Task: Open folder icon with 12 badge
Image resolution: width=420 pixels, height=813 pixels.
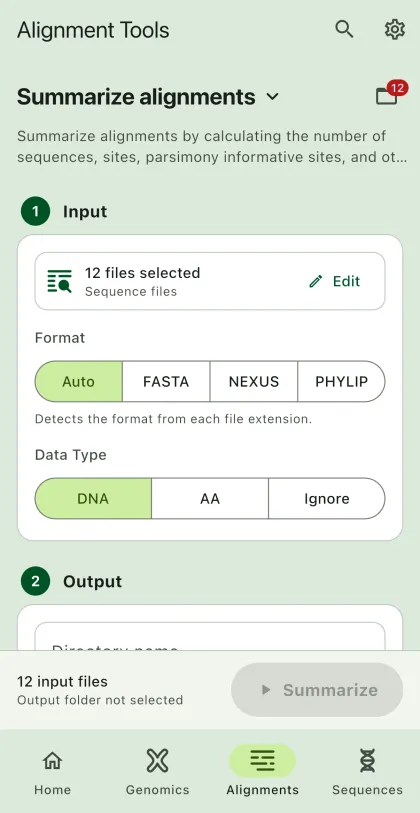Action: (x=391, y=93)
